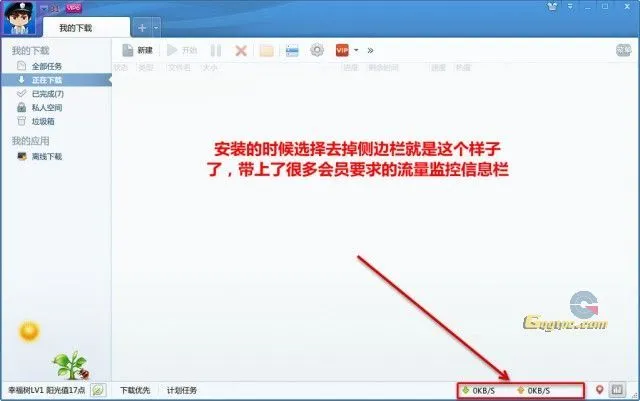
Task: Click the red location pin icon
Action: point(599,390)
